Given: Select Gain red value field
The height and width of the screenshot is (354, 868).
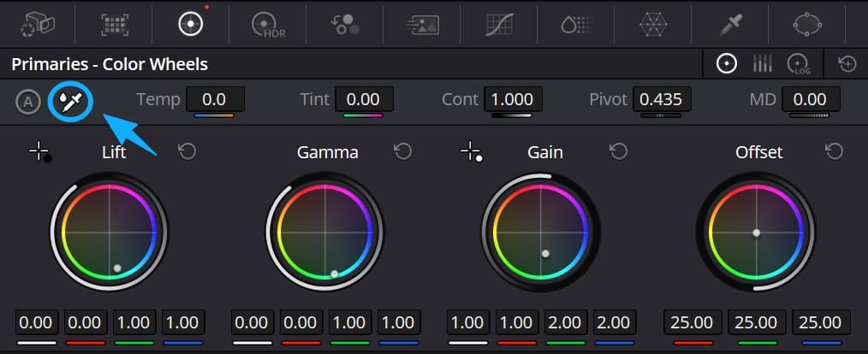Looking at the screenshot, I should point(516,322).
